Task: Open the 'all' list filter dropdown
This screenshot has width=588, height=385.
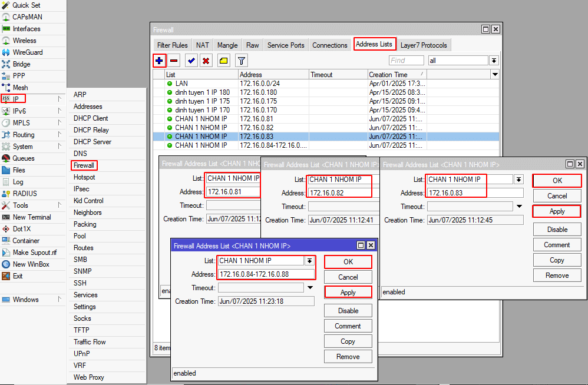Action: pyautogui.click(x=494, y=61)
